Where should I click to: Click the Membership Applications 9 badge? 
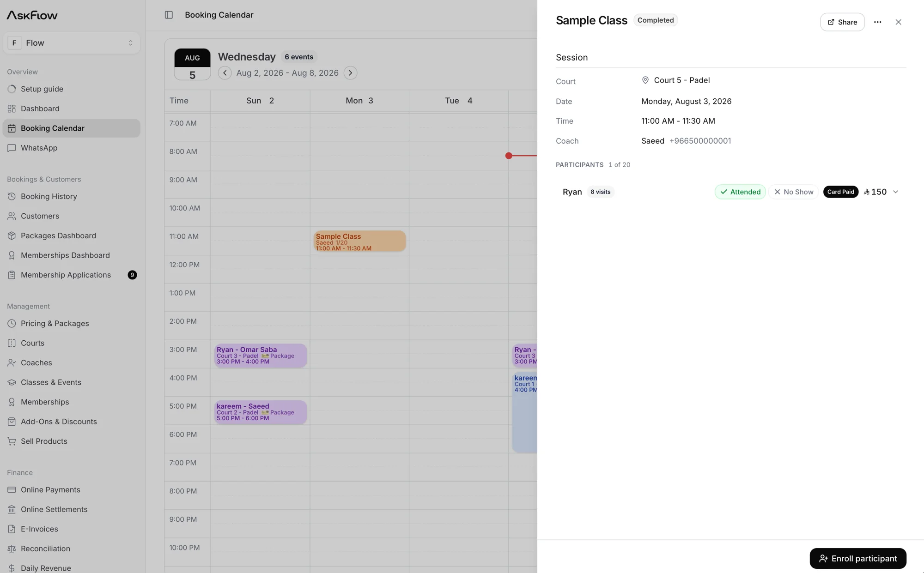[132, 275]
